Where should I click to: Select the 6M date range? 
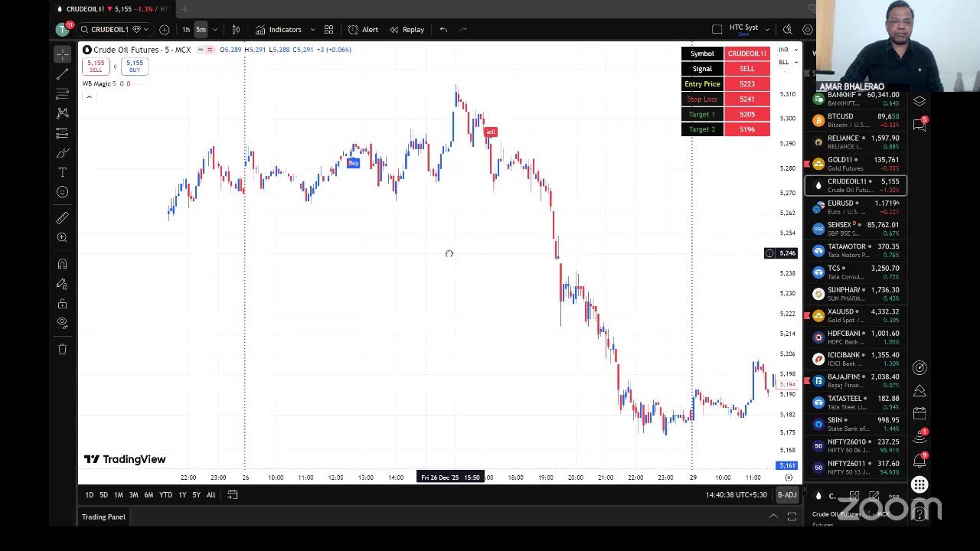pos(149,495)
